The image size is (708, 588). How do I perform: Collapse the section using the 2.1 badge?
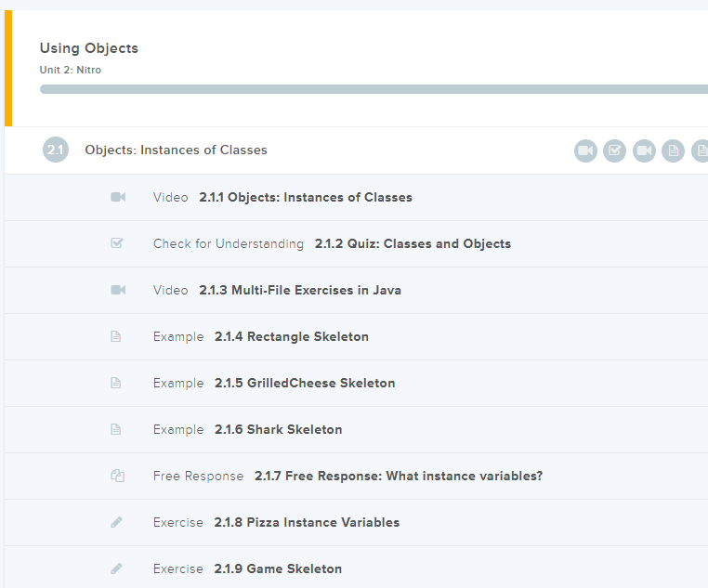(x=56, y=150)
